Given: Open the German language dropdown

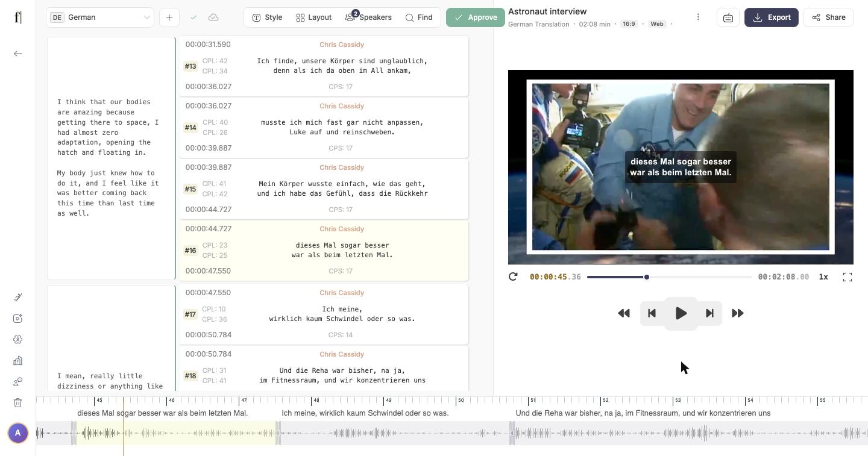Looking at the screenshot, I should (x=100, y=17).
